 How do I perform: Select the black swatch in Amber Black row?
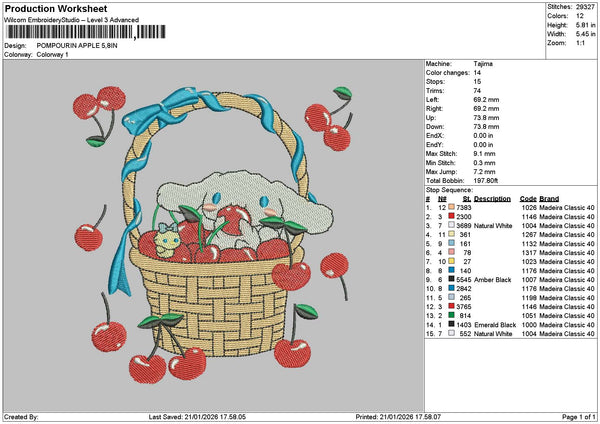[x=452, y=279]
